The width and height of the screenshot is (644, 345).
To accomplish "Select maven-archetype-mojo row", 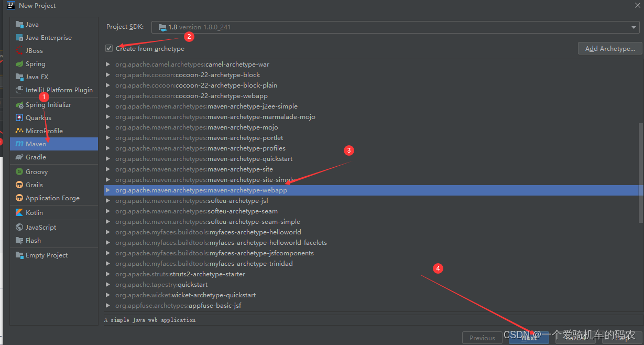I will click(x=371, y=127).
